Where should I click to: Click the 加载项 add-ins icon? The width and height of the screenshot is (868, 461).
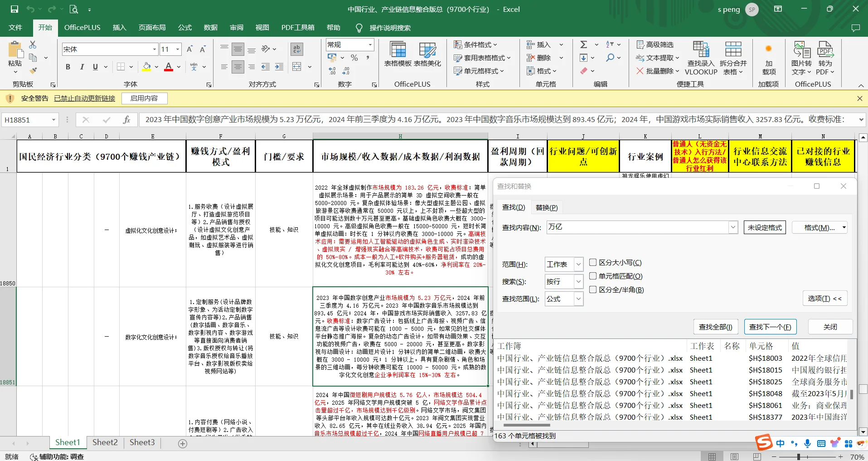point(769,58)
